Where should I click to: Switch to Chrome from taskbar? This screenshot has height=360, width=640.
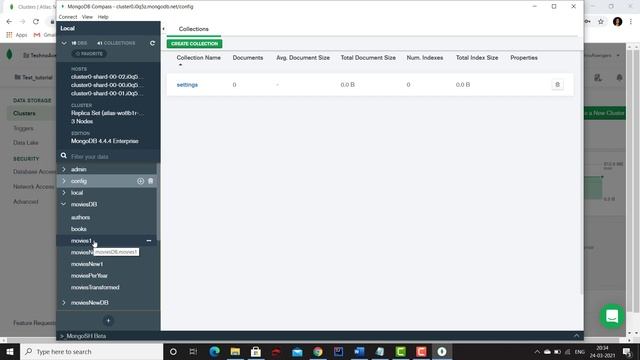(x=318, y=351)
